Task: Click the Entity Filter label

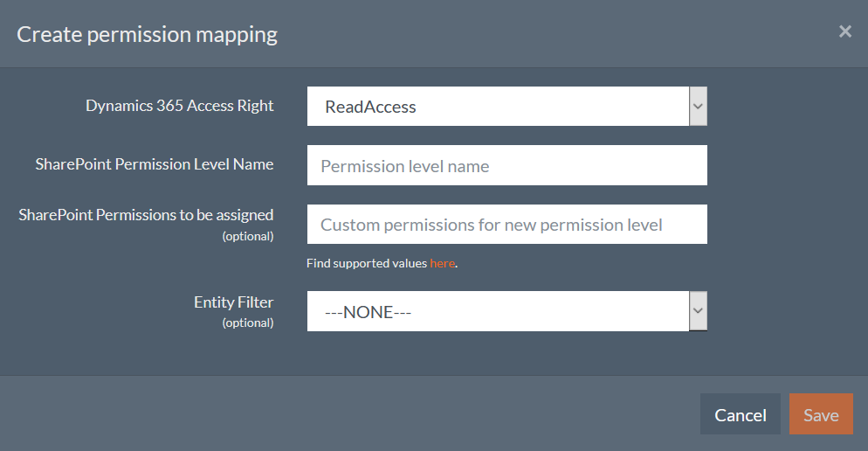Action: click(x=234, y=302)
